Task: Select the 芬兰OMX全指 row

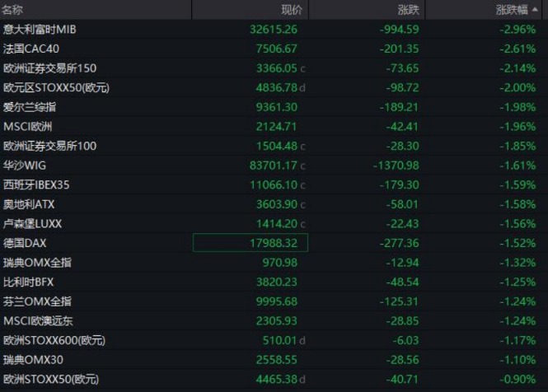Action: pyautogui.click(x=37, y=301)
